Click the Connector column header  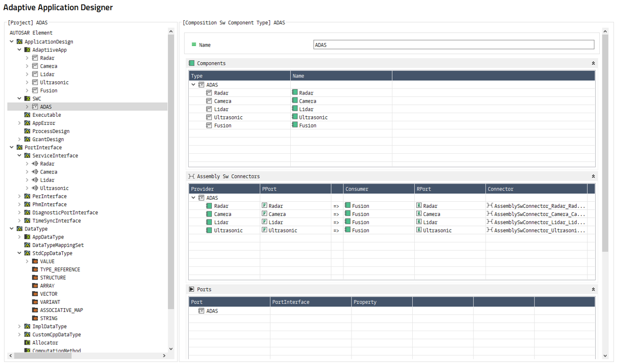(535, 189)
